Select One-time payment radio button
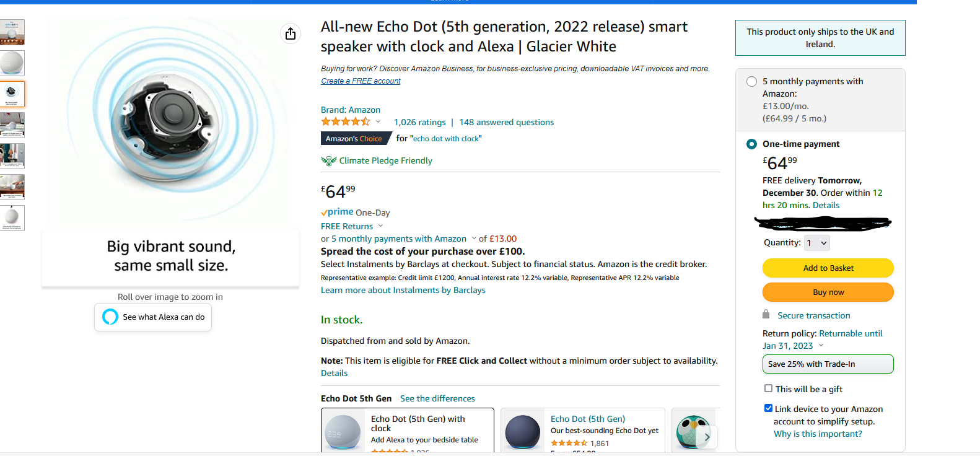The height and width of the screenshot is (456, 980). [x=751, y=144]
